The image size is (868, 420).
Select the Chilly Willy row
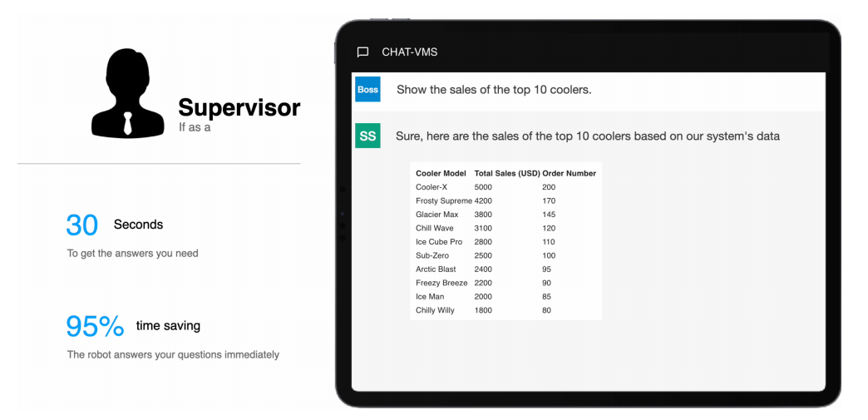[506, 310]
